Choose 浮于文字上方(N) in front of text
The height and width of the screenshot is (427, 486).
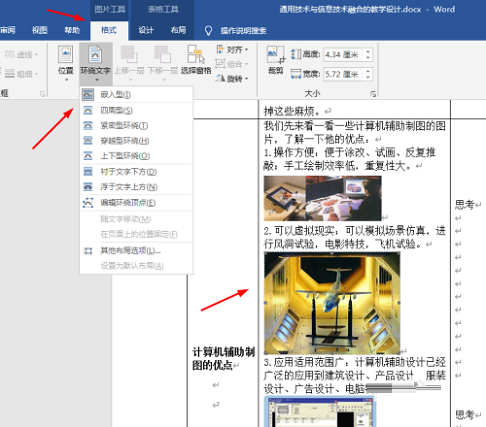click(x=136, y=187)
